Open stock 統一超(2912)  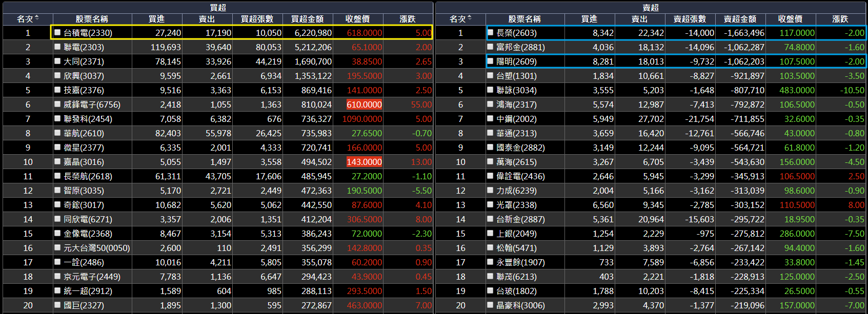tap(88, 291)
